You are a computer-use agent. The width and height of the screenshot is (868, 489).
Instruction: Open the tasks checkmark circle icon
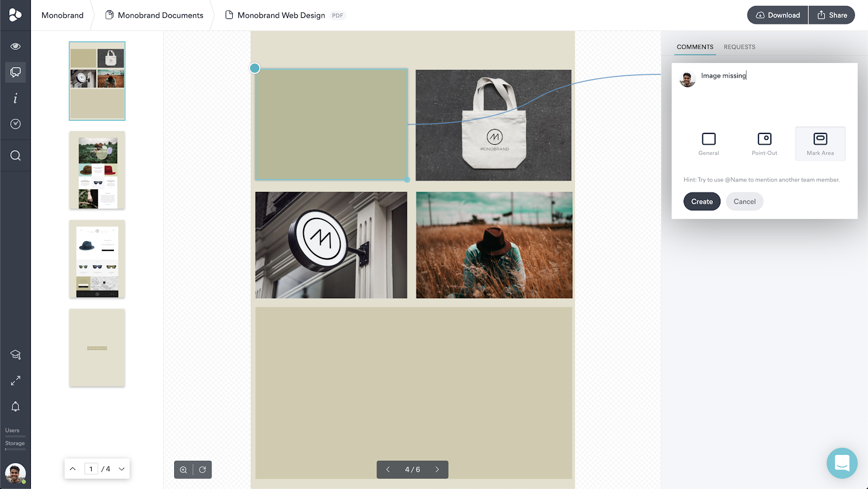(x=16, y=124)
